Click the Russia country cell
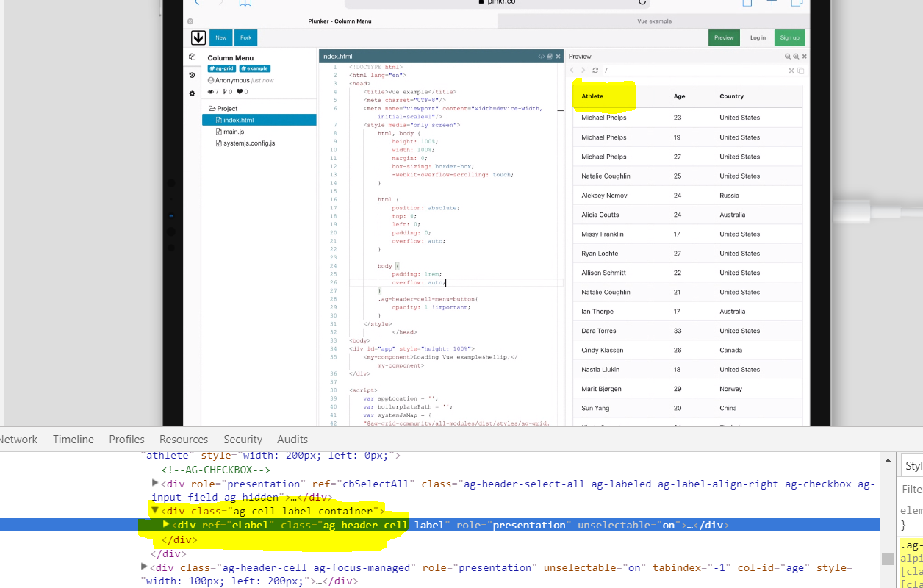Screen dimensions: 923x588 [730, 196]
